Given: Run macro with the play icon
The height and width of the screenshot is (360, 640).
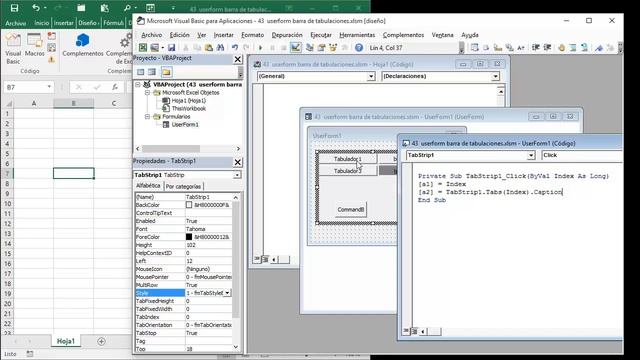Looking at the screenshot, I should pos(260,48).
